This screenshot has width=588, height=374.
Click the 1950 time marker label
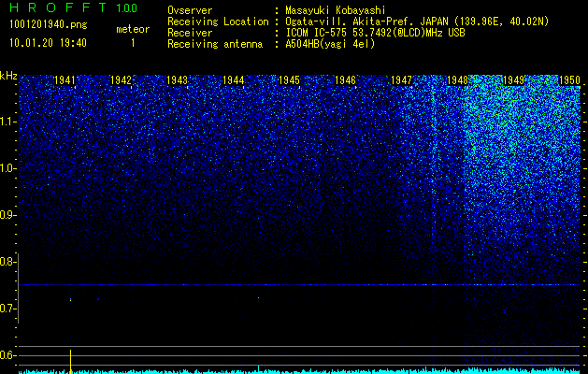point(569,79)
